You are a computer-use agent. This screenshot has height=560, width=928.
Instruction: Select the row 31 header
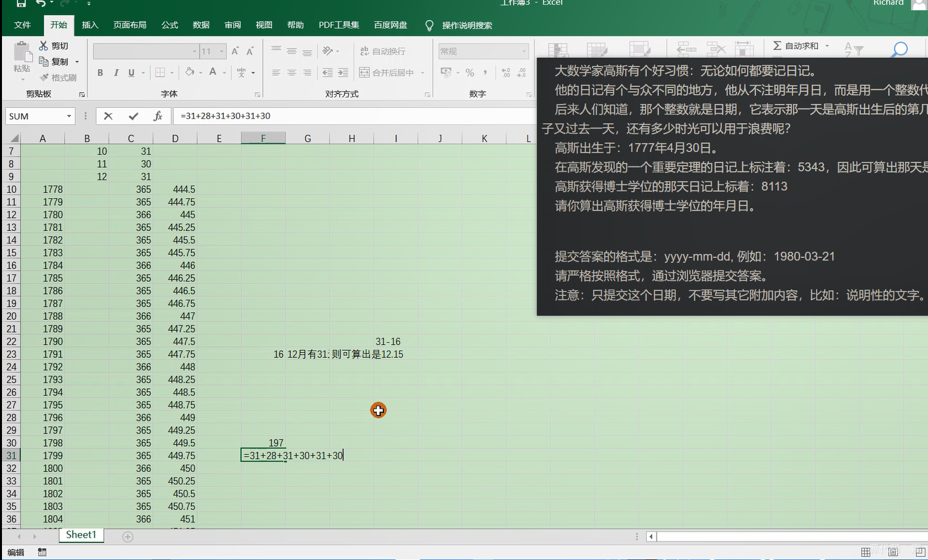11,455
